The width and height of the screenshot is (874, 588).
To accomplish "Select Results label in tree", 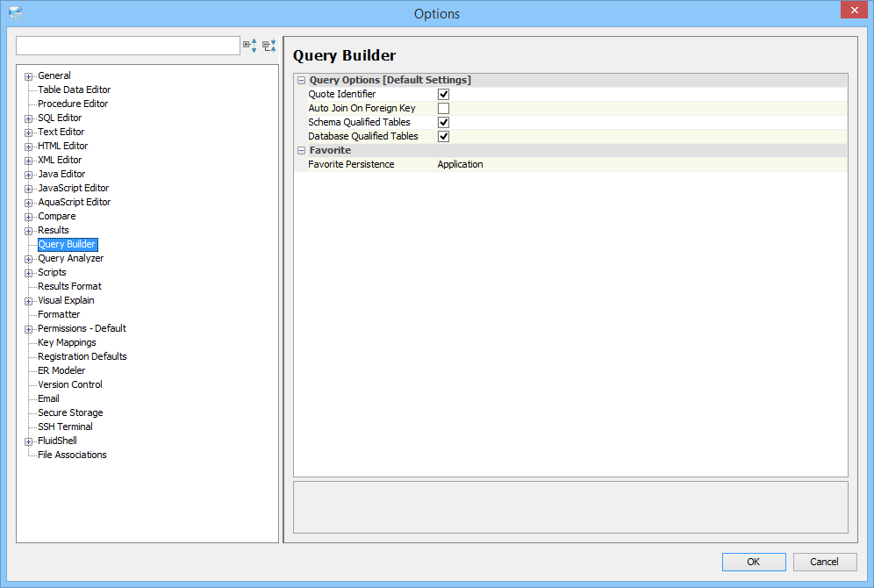I will [54, 230].
